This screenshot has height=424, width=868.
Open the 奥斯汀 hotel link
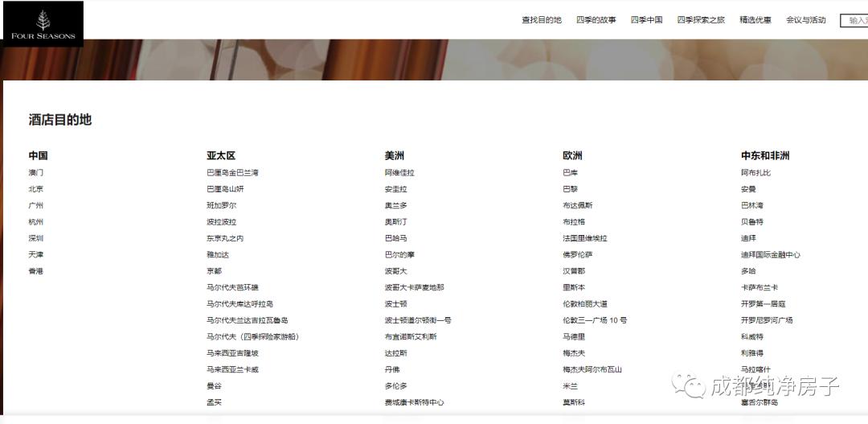tap(395, 222)
